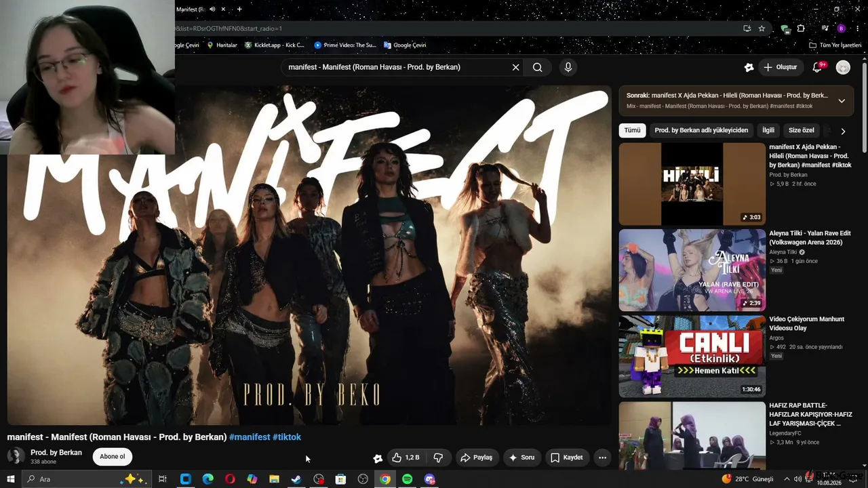This screenshot has height=488, width=868.
Task: Open more actions for the video
Action: (602, 457)
